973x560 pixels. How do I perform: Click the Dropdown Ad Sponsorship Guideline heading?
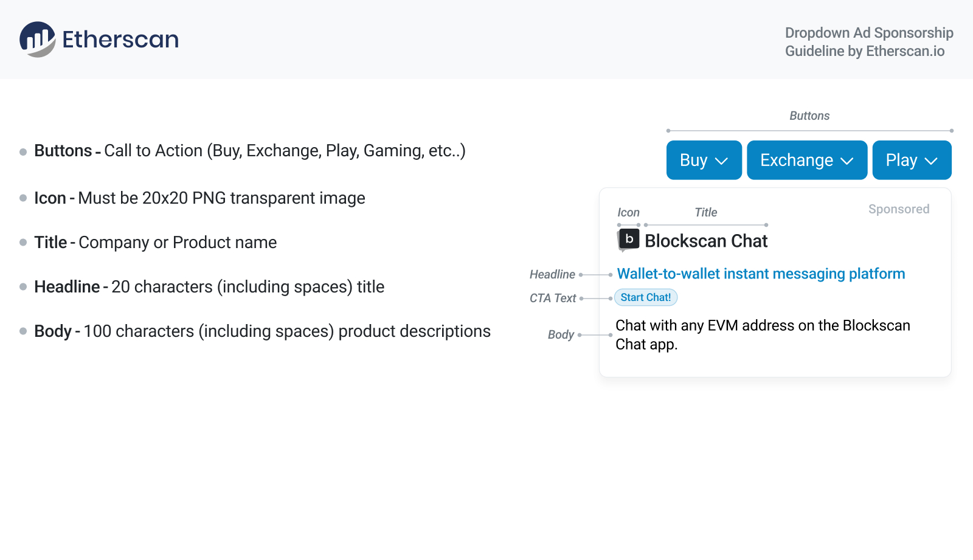868,42
